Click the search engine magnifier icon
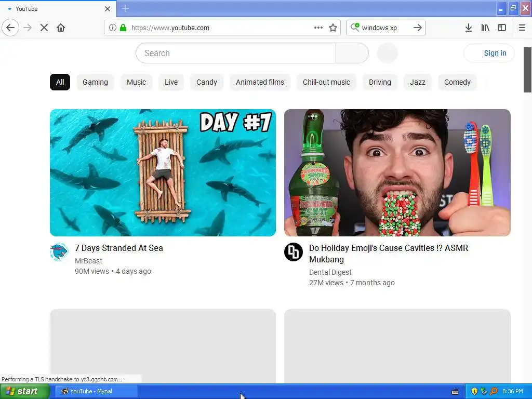The image size is (532, 399). coord(355,27)
